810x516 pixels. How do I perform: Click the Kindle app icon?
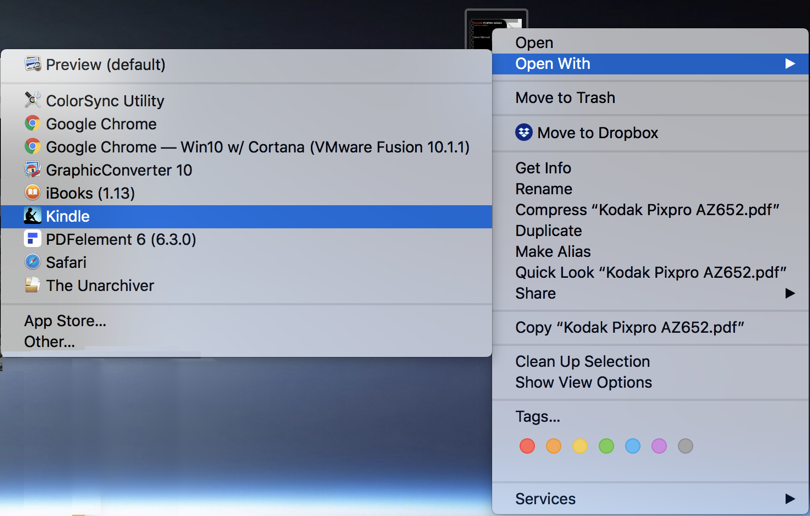point(32,216)
